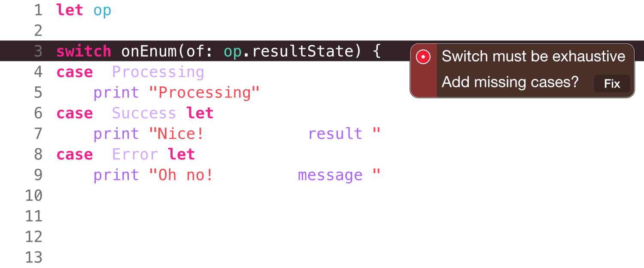Click the Error case name on line 8
Viewport: 644px width, 268px height.
[x=135, y=154]
